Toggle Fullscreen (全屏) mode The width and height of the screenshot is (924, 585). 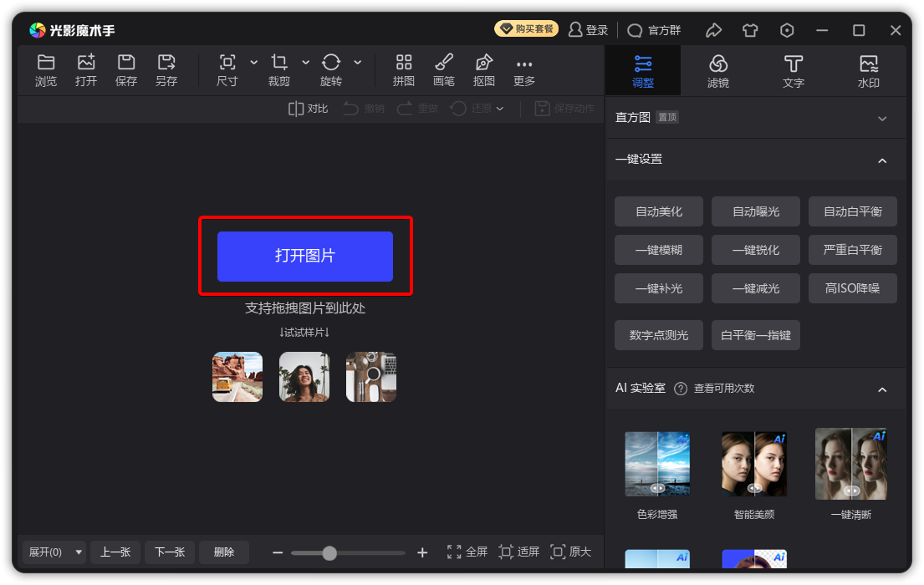click(x=467, y=552)
